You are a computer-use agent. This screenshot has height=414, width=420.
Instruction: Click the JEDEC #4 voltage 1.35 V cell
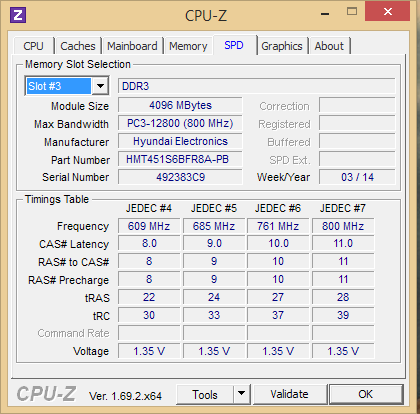pyautogui.click(x=149, y=351)
